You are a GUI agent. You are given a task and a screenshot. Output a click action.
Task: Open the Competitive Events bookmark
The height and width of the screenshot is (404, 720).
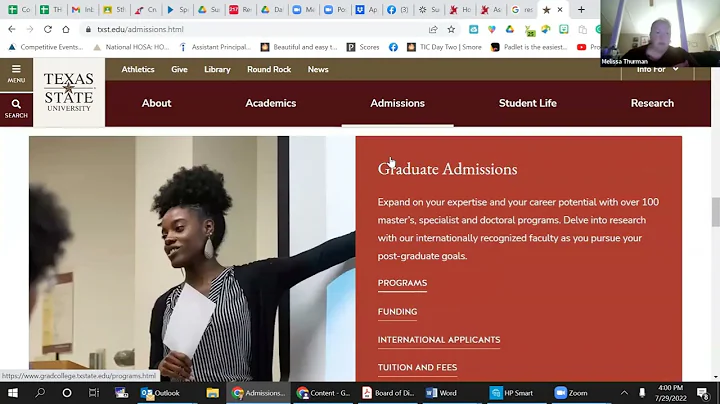pyautogui.click(x=46, y=47)
